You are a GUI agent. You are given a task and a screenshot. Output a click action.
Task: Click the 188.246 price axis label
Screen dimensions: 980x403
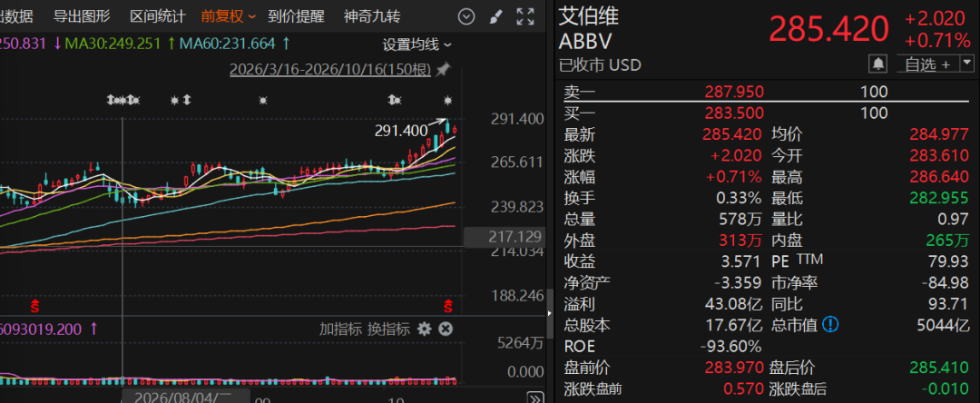(517, 296)
